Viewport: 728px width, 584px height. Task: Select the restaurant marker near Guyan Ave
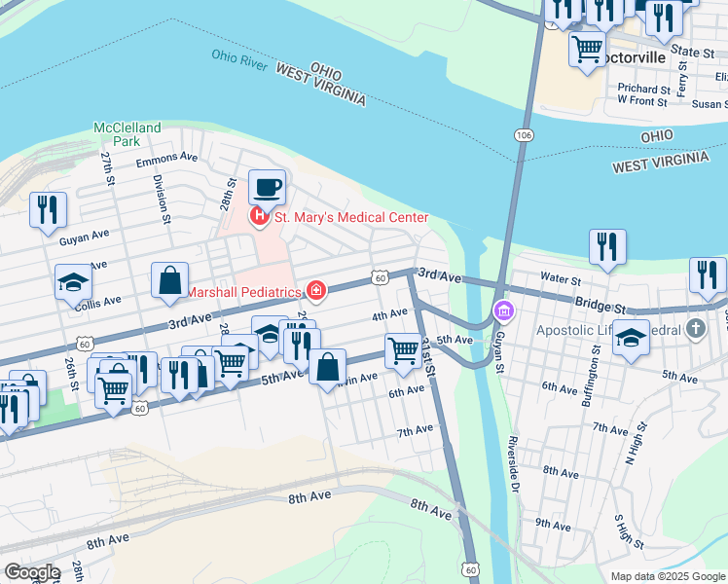click(x=48, y=211)
